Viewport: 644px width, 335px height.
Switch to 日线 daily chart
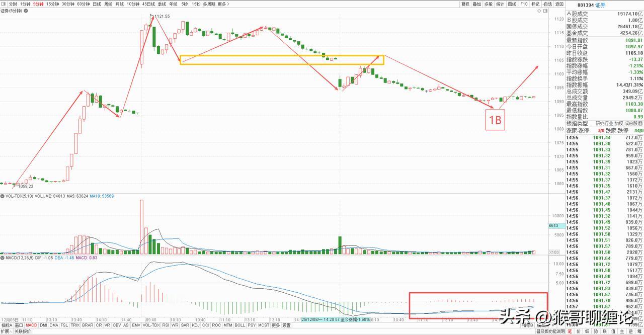[x=97, y=4]
